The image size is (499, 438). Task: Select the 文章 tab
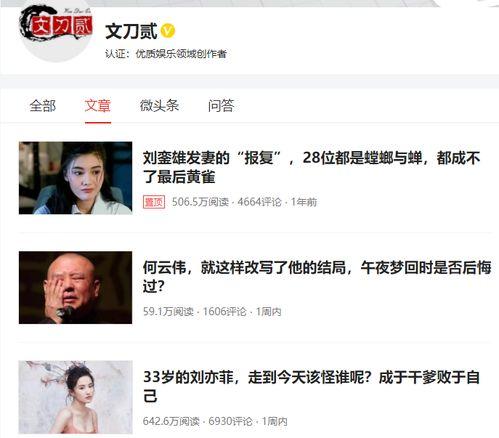click(98, 106)
